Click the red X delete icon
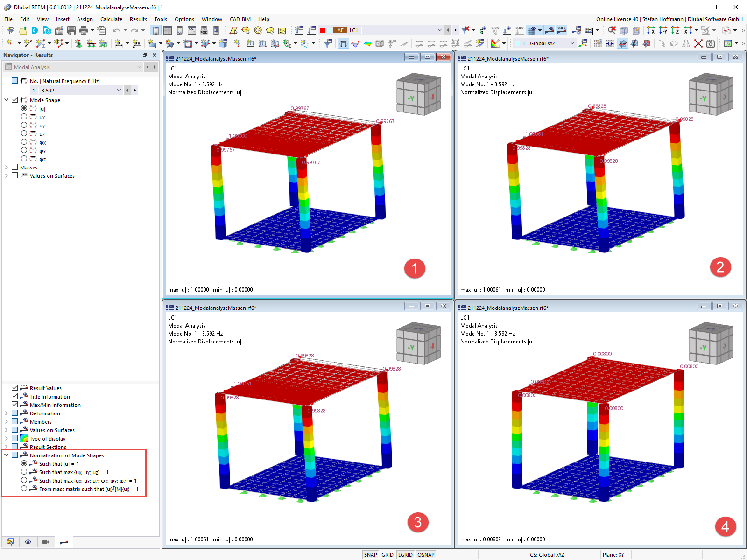Screen dimensions: 747x560 pyautogui.click(x=698, y=43)
